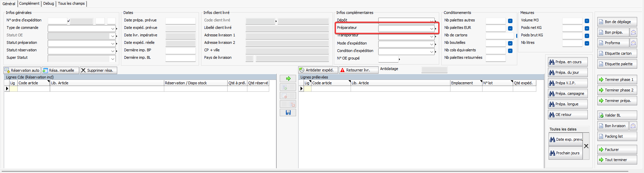Image resolution: width=644 pixels, height=173 pixels.
Task: Click the envelope icon beside Proforma
Action: coord(633,43)
